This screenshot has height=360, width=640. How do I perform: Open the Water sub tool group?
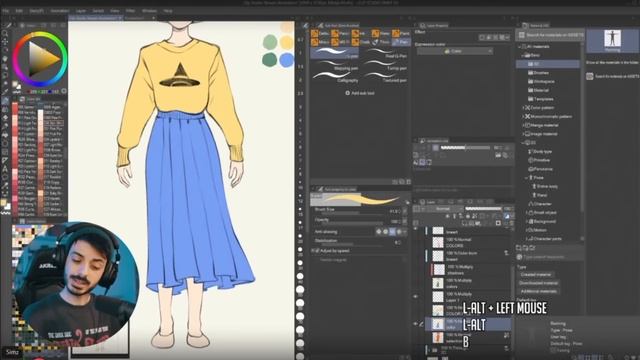coord(380,33)
